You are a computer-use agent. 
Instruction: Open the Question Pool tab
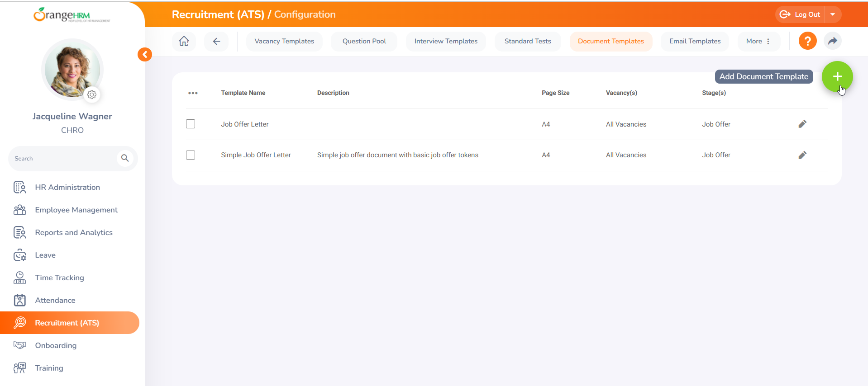tap(364, 41)
